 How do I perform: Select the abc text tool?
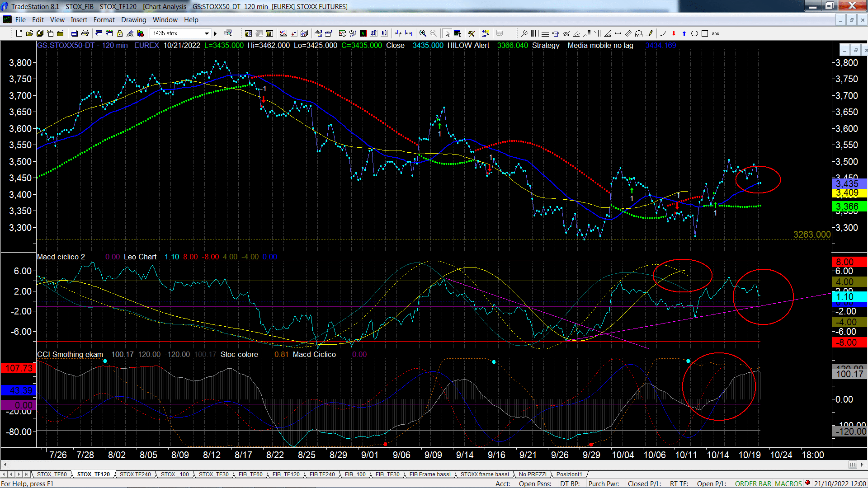(715, 33)
